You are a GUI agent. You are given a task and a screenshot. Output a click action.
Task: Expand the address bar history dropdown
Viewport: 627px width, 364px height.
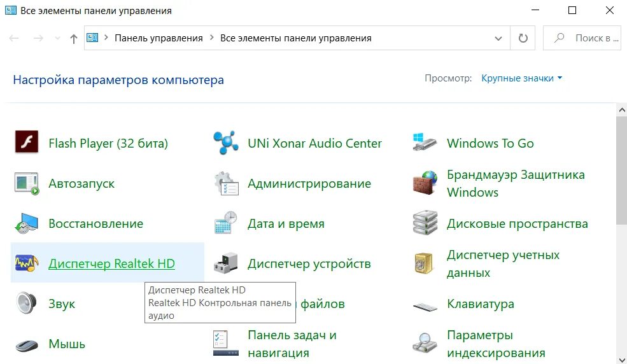(x=498, y=38)
